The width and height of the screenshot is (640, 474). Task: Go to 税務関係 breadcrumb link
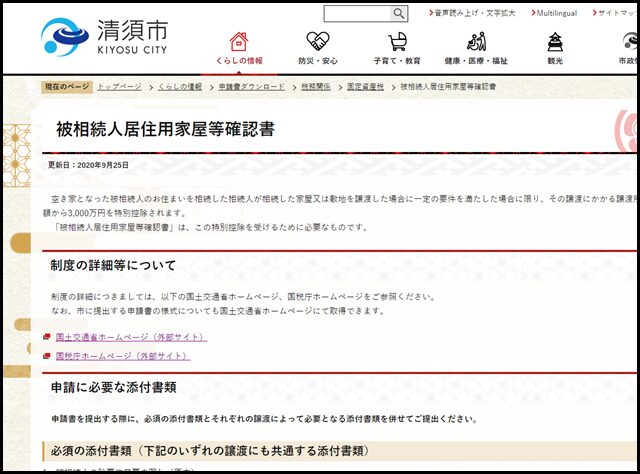tap(316, 87)
